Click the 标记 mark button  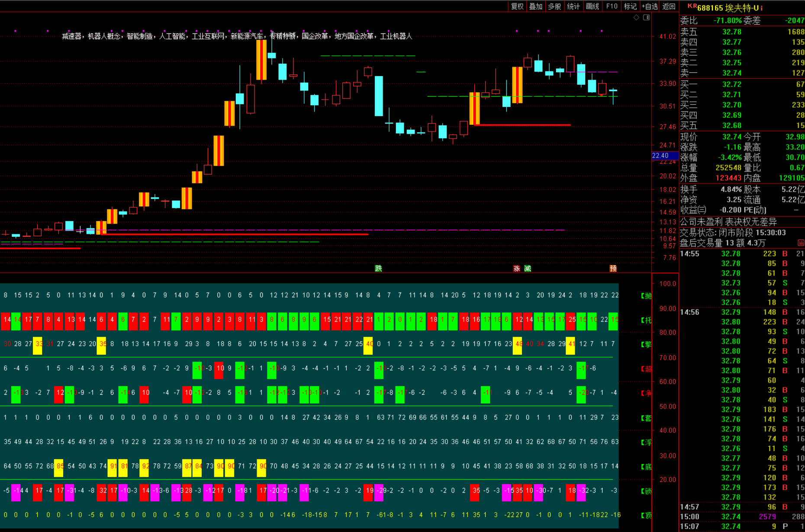click(630, 6)
